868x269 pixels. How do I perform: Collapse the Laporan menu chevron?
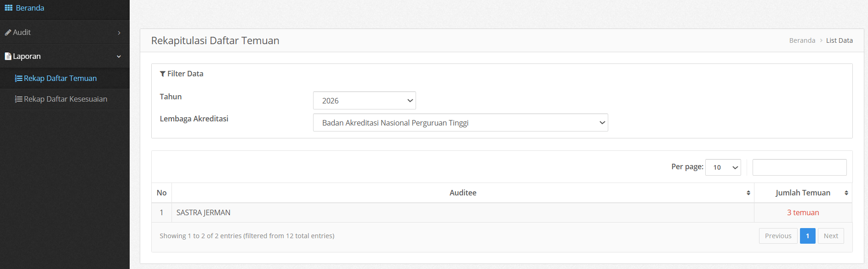click(x=119, y=57)
